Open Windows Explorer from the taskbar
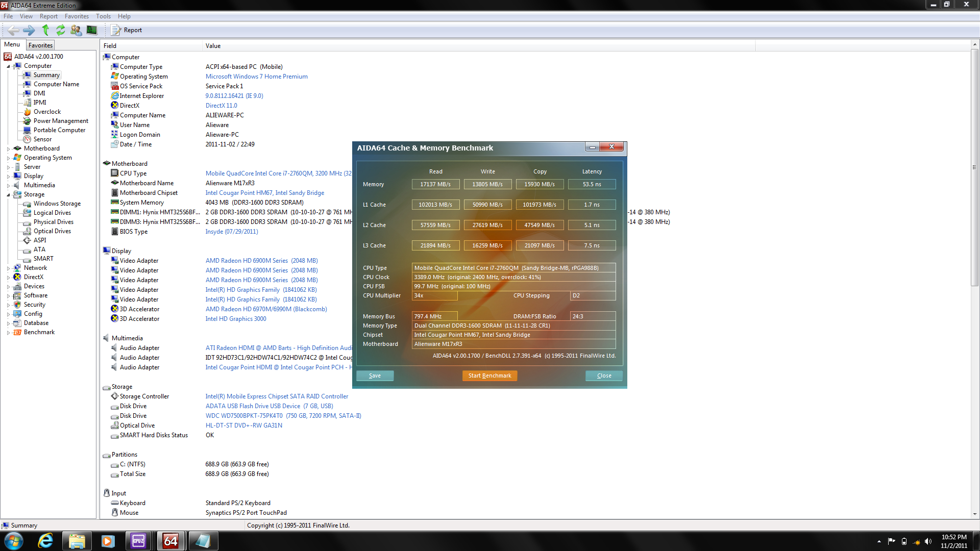The height and width of the screenshot is (551, 980). click(x=77, y=541)
